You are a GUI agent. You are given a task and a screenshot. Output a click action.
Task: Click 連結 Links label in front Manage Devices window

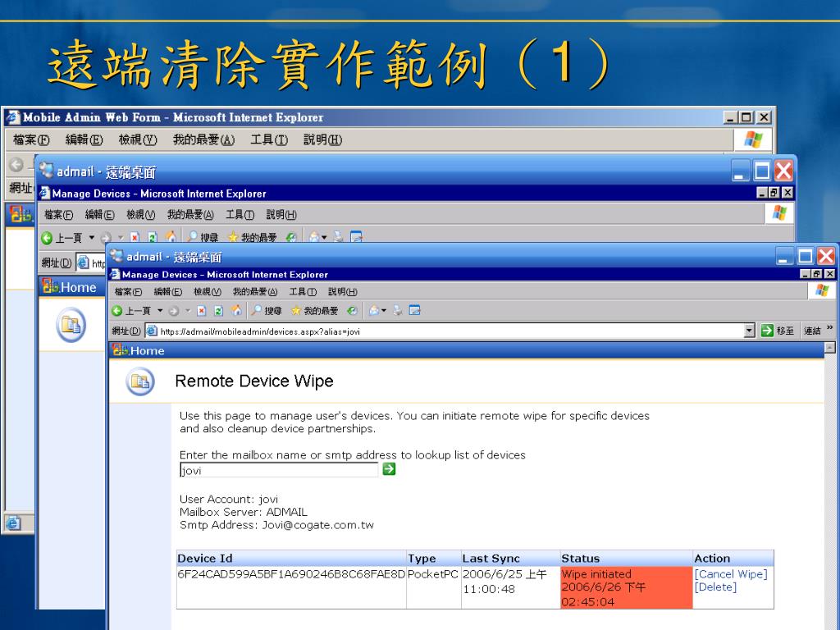point(812,331)
